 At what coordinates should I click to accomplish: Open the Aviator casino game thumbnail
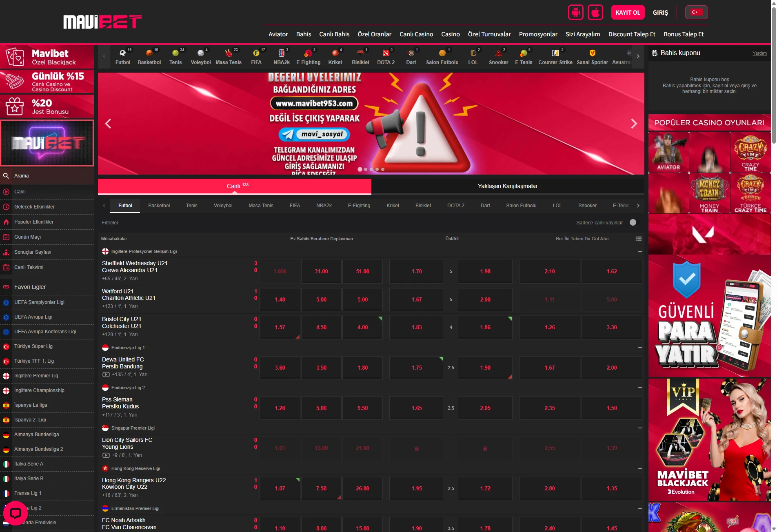click(x=668, y=152)
